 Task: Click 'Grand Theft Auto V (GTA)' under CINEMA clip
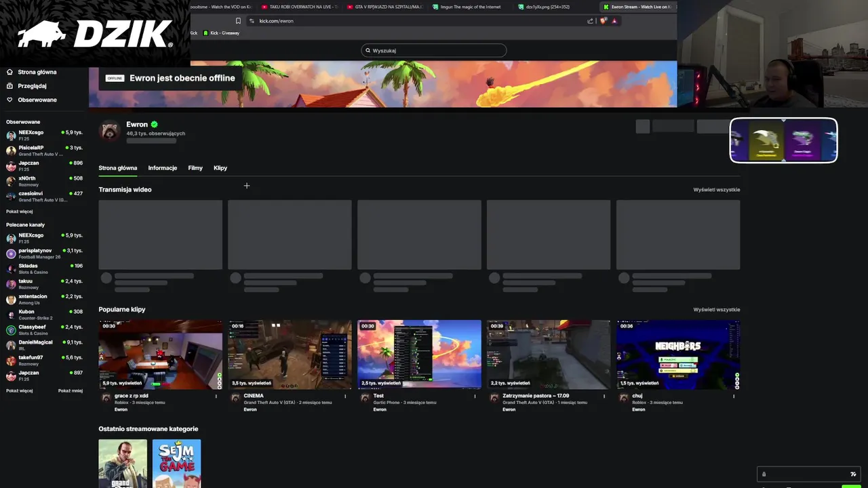coord(269,403)
